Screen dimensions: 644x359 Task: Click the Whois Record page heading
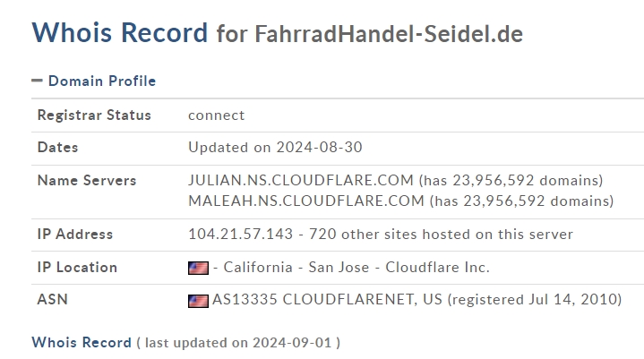point(120,32)
